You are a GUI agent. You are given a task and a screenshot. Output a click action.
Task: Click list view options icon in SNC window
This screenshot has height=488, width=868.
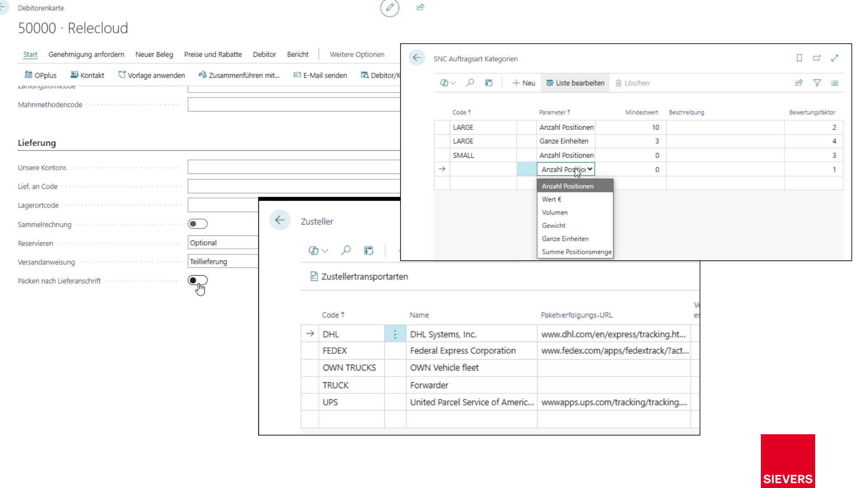pos(835,83)
